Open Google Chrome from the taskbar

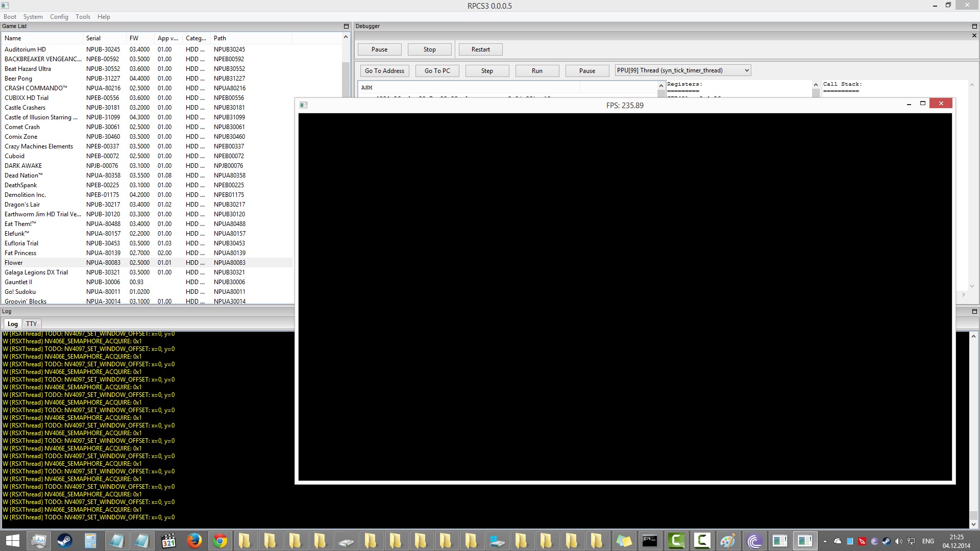click(x=220, y=541)
